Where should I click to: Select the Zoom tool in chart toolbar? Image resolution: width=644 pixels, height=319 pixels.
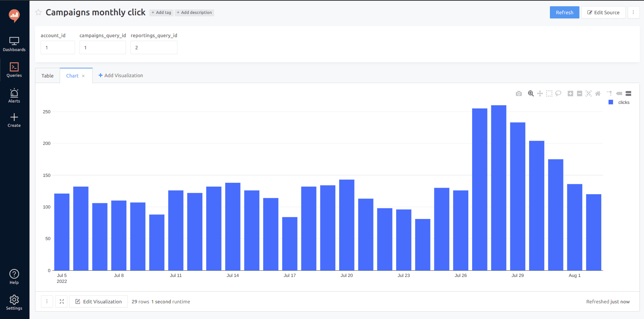coord(531,93)
